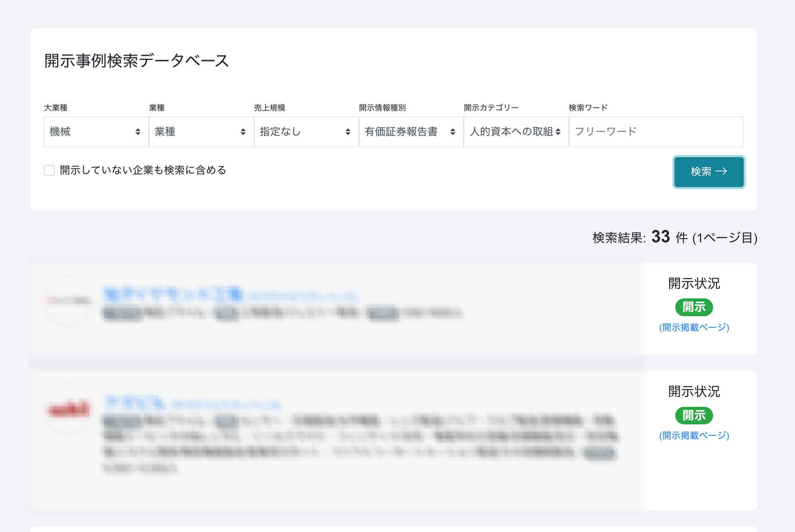This screenshot has width=795, height=532.
Task: Open first result's 開示掲載ページ link
Action: pos(694,327)
